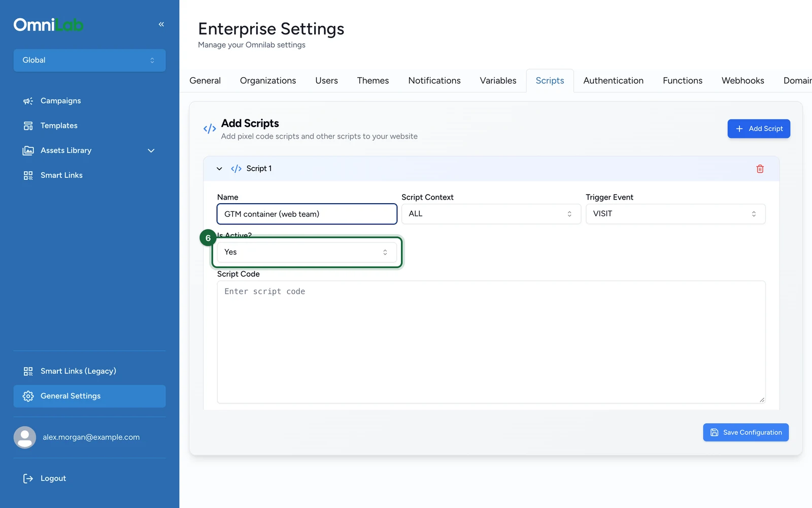This screenshot has width=812, height=508.
Task: Click the Campaigns megaphone icon
Action: click(28, 101)
